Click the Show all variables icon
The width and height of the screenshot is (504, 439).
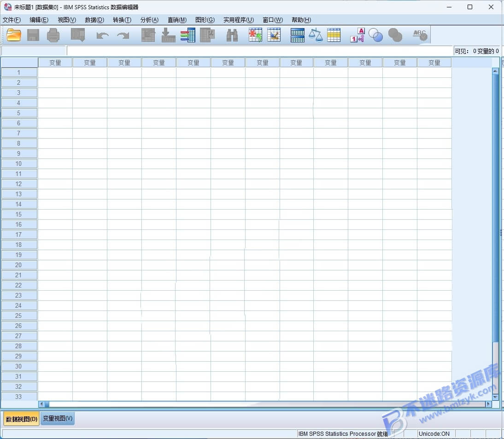pos(395,35)
